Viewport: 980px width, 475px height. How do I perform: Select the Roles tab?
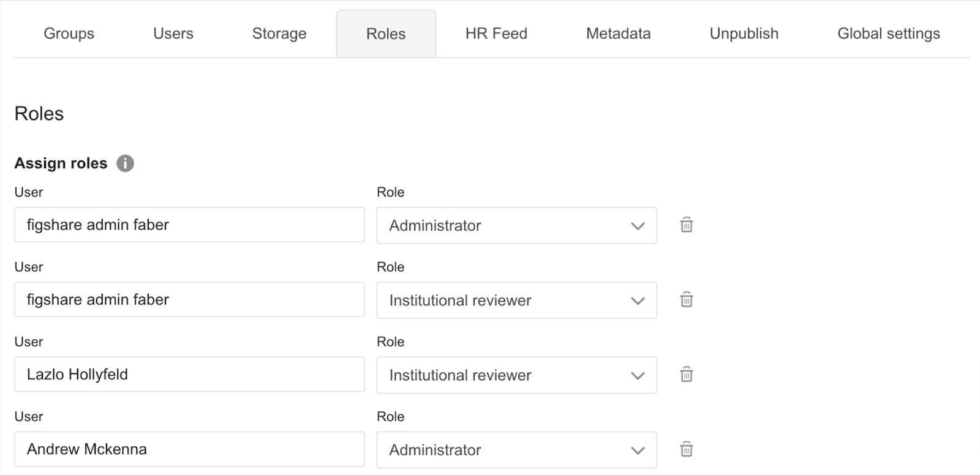tap(386, 34)
